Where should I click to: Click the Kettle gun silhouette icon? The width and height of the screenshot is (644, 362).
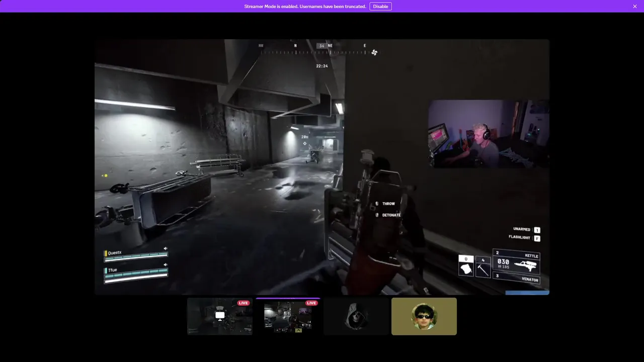coord(526,265)
